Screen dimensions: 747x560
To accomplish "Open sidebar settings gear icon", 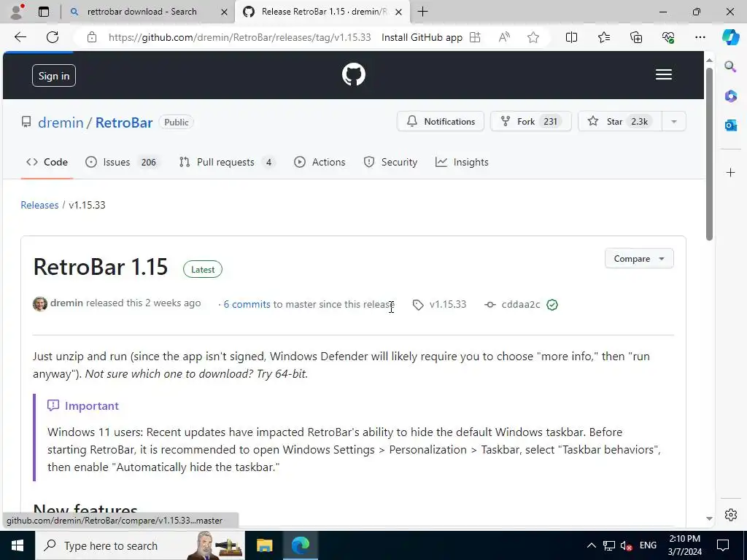I will (x=731, y=515).
